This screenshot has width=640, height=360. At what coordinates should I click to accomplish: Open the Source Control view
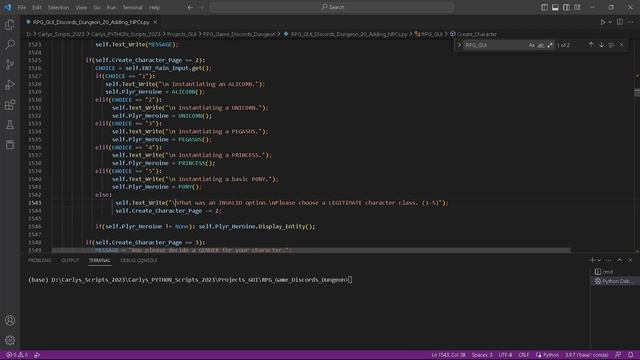10,64
